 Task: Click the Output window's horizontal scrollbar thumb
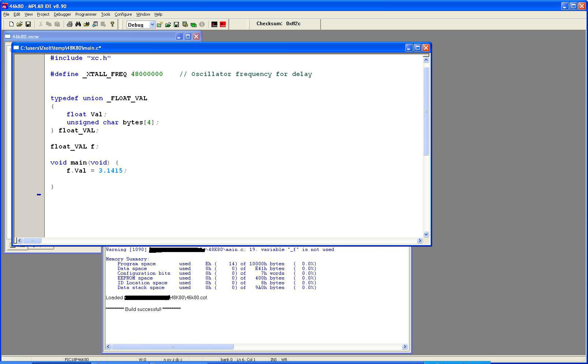tap(173, 346)
